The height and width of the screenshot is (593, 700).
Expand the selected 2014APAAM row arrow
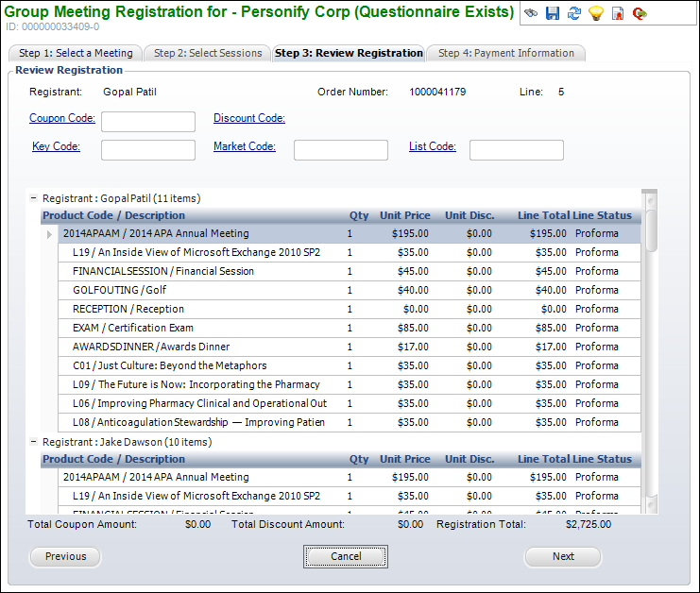[x=49, y=234]
